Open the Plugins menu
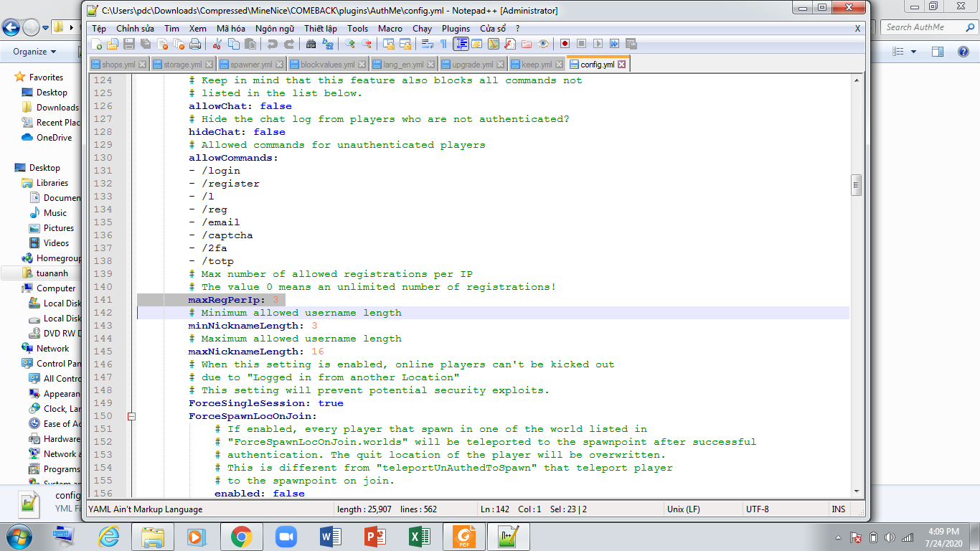 (x=456, y=29)
